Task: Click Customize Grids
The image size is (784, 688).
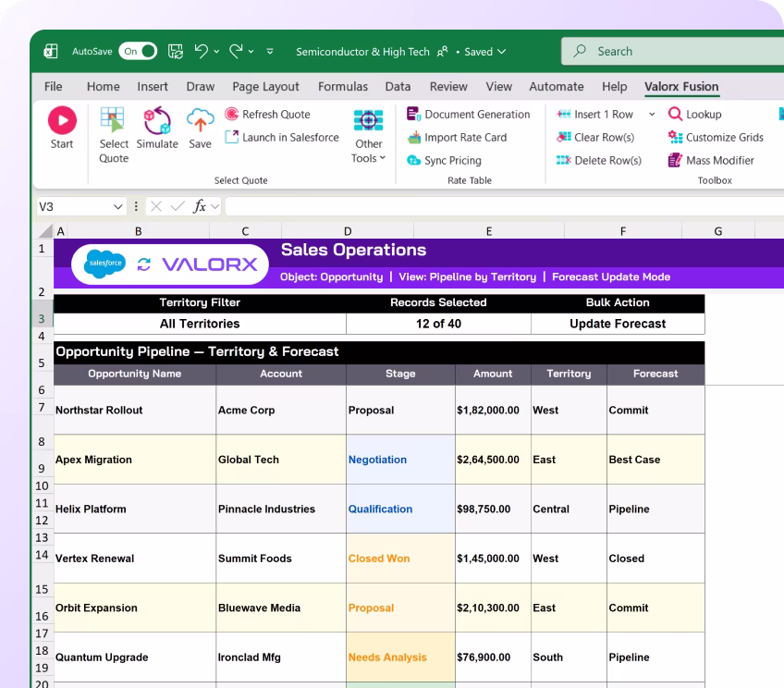Action: (x=716, y=137)
